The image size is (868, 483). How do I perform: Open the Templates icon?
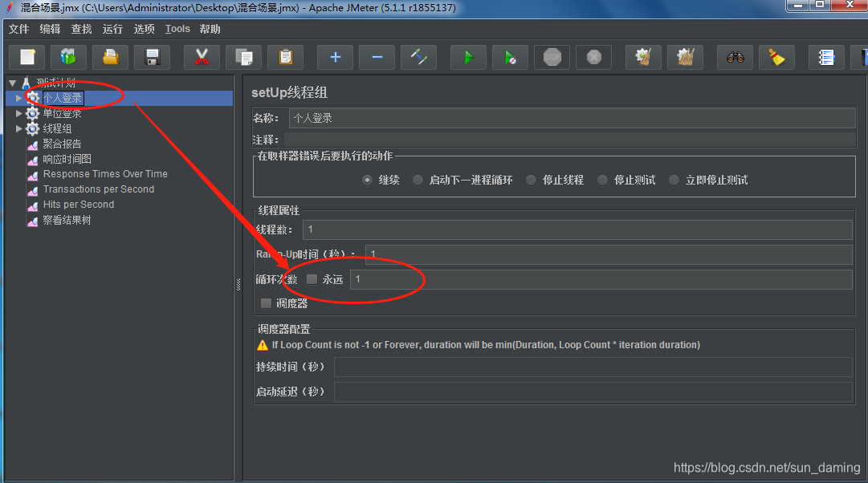[x=68, y=57]
